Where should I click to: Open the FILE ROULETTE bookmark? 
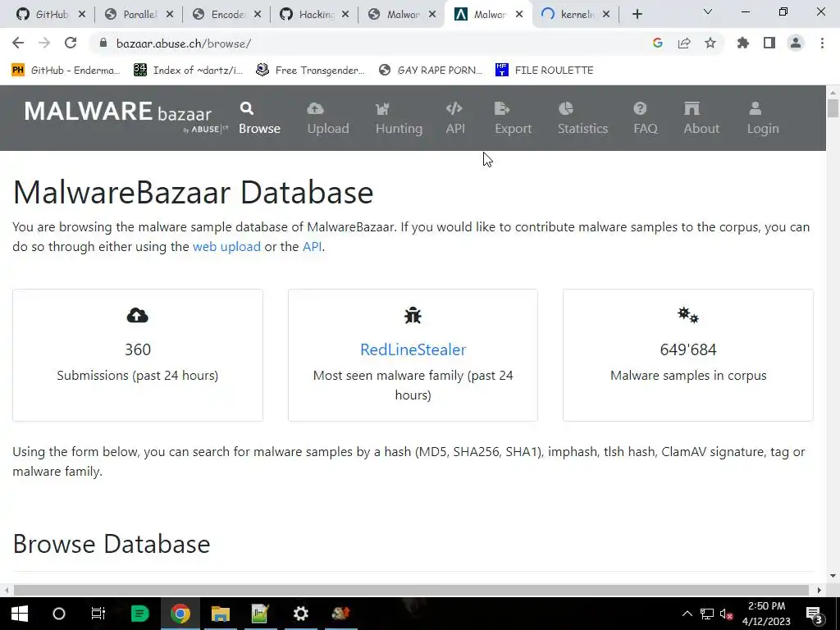click(545, 71)
